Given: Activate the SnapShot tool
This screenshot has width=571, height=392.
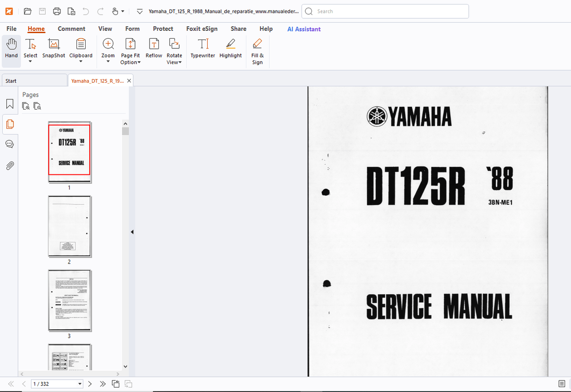Looking at the screenshot, I should pyautogui.click(x=53, y=48).
